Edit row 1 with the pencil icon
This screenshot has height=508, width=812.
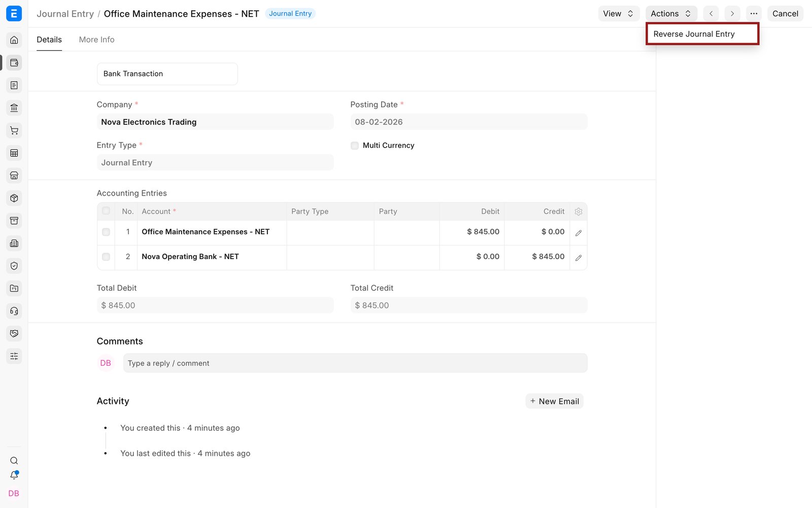tap(579, 233)
